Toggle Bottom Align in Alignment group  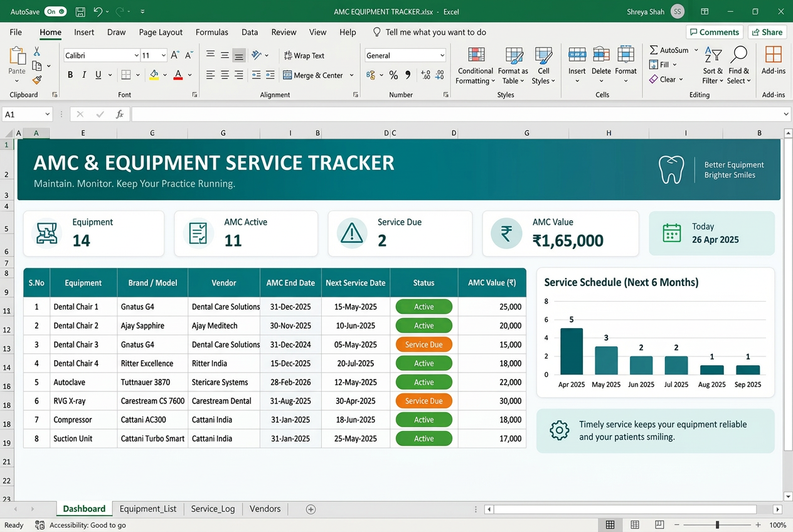point(239,55)
